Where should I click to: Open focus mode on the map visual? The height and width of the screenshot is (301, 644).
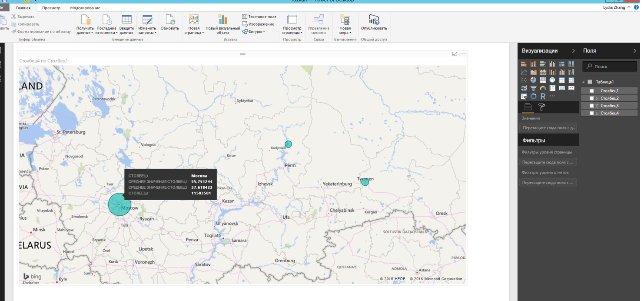click(x=455, y=54)
